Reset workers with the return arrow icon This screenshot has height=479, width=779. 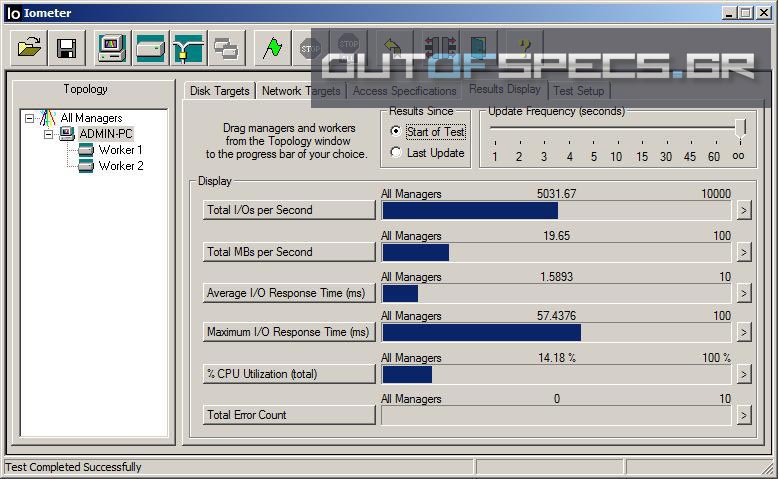coord(394,48)
